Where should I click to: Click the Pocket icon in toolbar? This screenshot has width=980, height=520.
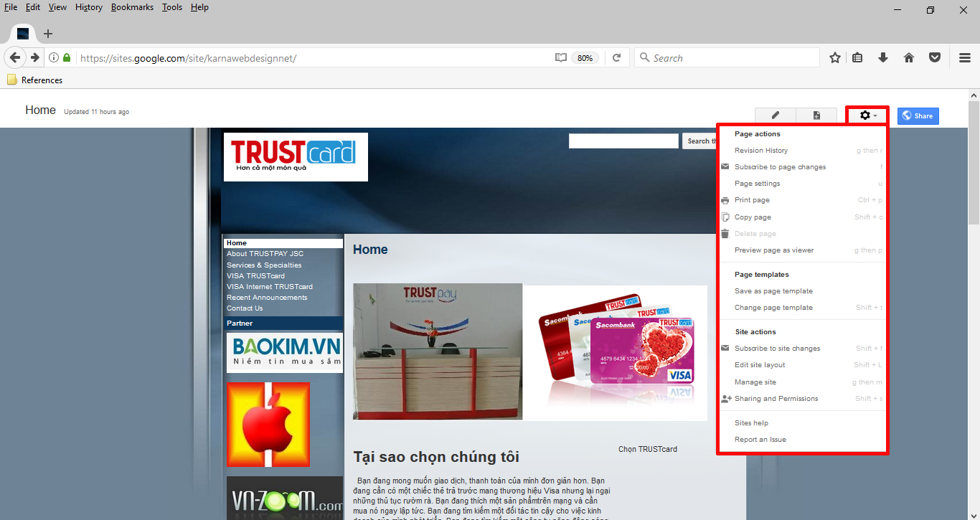(935, 57)
